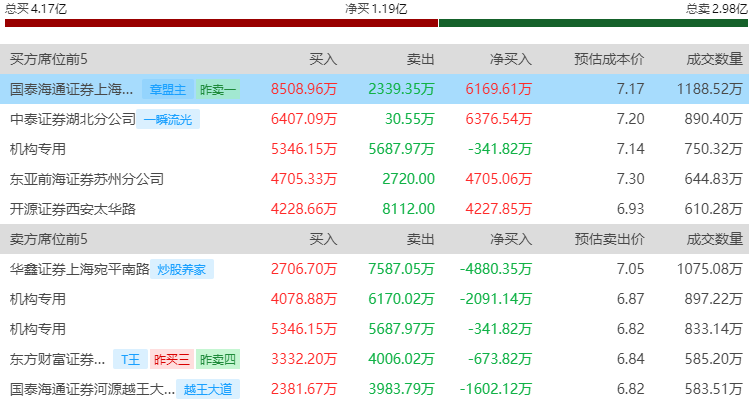Select 东方财富证券 seat name

click(57, 359)
